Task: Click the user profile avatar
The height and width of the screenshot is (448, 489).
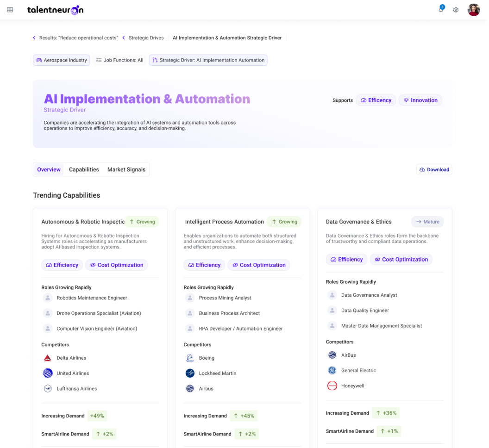Action: [474, 10]
